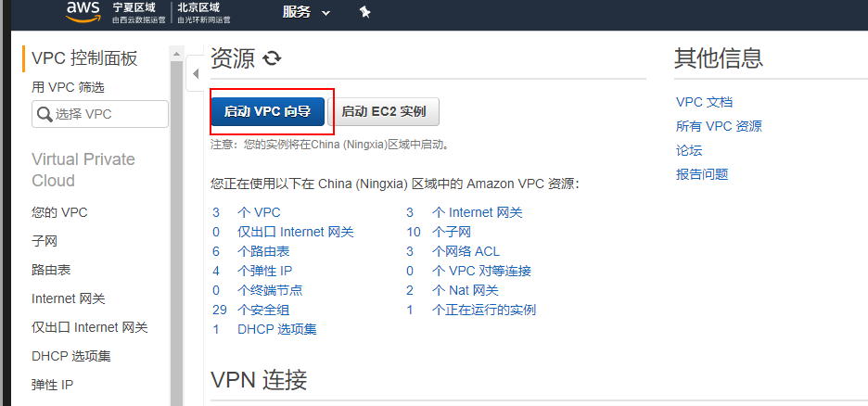The width and height of the screenshot is (868, 406).
Task: Refresh resources with the circular arrows icon
Action: click(272, 58)
